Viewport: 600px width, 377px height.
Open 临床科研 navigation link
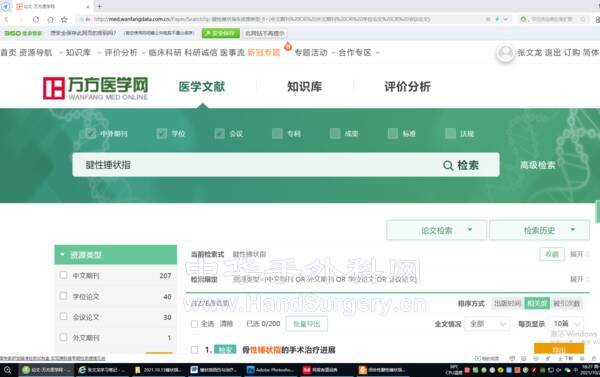click(165, 52)
